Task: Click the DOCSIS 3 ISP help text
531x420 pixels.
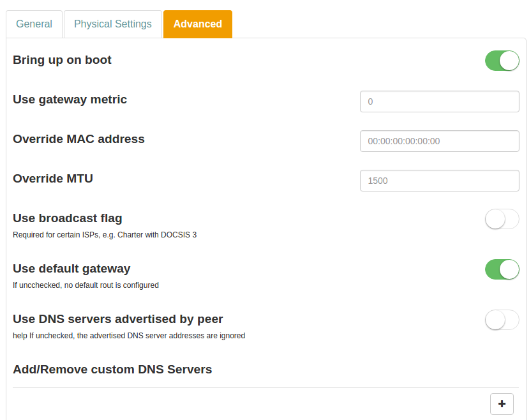Action: 105,235
